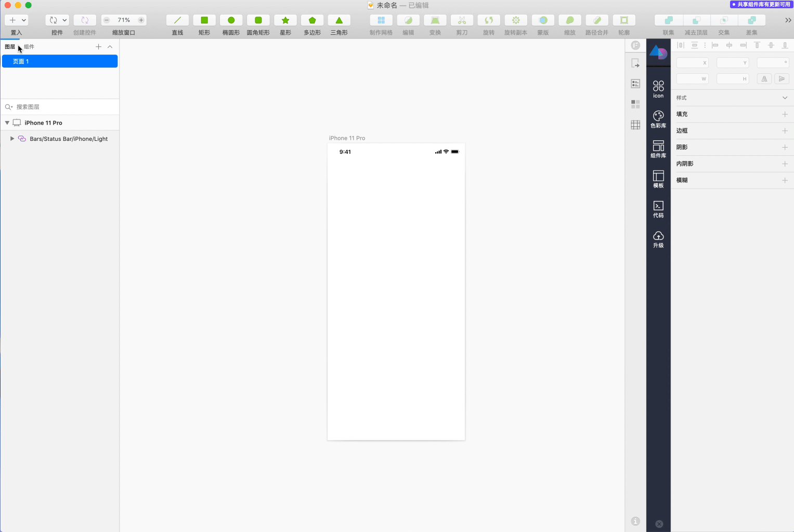Expand the Bars/Status Bar/iPhone/Light layer
This screenshot has height=532, width=794.
pos(12,139)
